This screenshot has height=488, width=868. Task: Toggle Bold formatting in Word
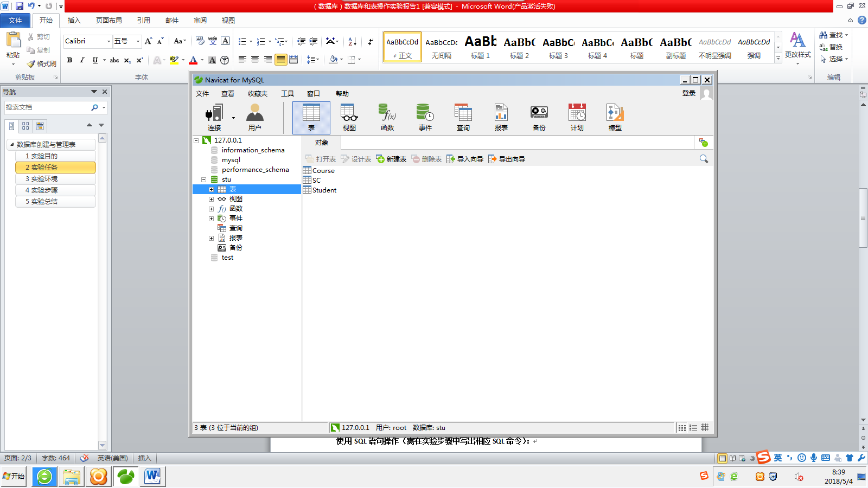click(x=69, y=60)
